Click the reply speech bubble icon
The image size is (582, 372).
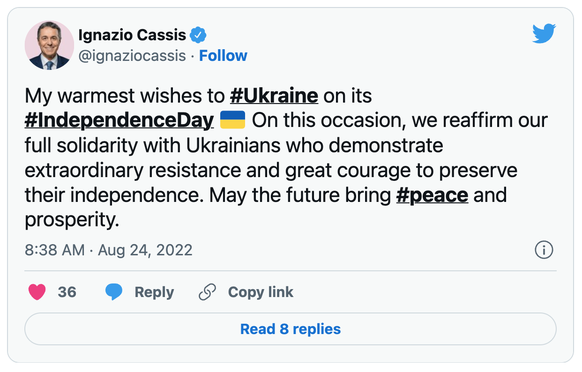pyautogui.click(x=114, y=292)
